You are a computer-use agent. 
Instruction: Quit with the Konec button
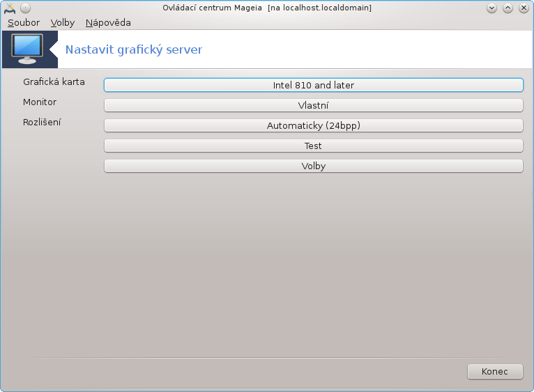[495, 372]
